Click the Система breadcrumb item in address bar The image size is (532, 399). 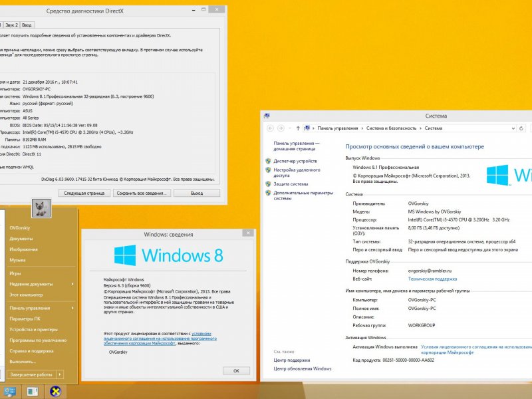pyautogui.click(x=434, y=128)
